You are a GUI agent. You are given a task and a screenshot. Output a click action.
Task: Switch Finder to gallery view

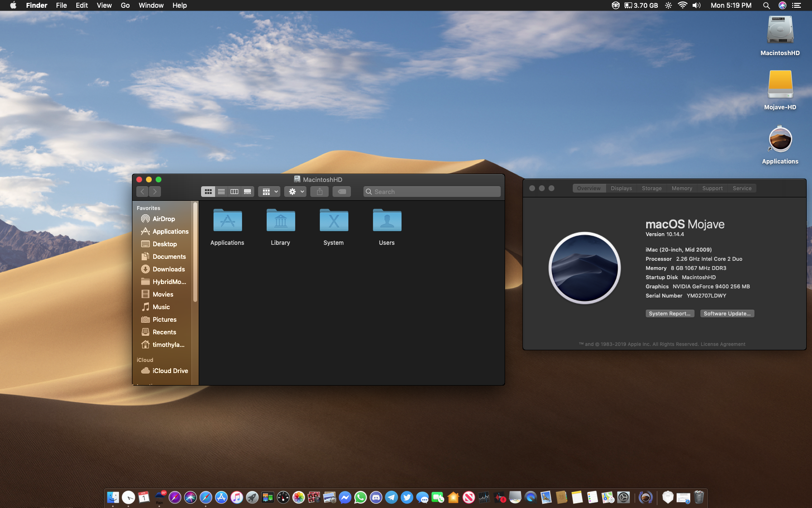pyautogui.click(x=247, y=192)
